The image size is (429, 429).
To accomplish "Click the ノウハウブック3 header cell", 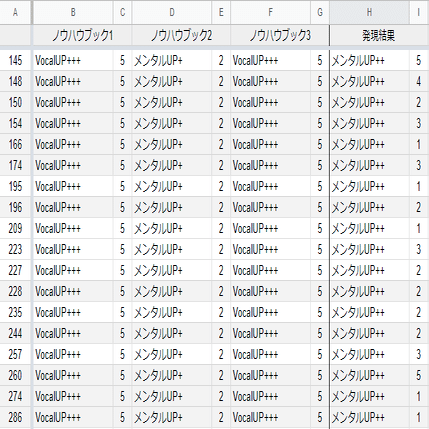I will (x=280, y=35).
